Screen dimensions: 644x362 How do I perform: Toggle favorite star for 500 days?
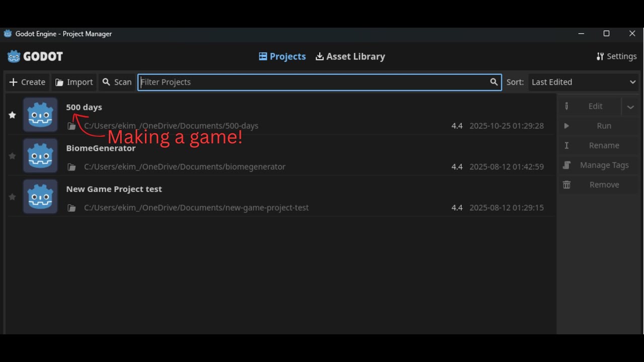[13, 115]
